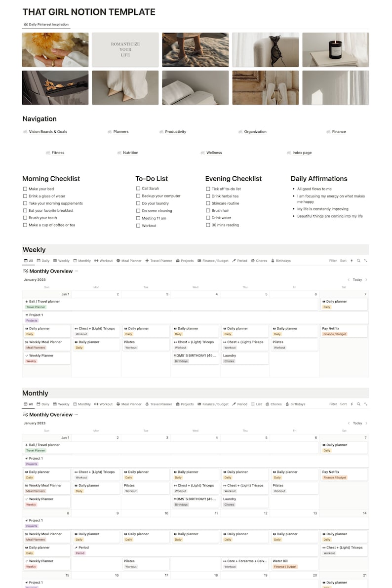392x588 pixels.
Task: Expand Weekly database to full page icon
Action: pos(366,261)
